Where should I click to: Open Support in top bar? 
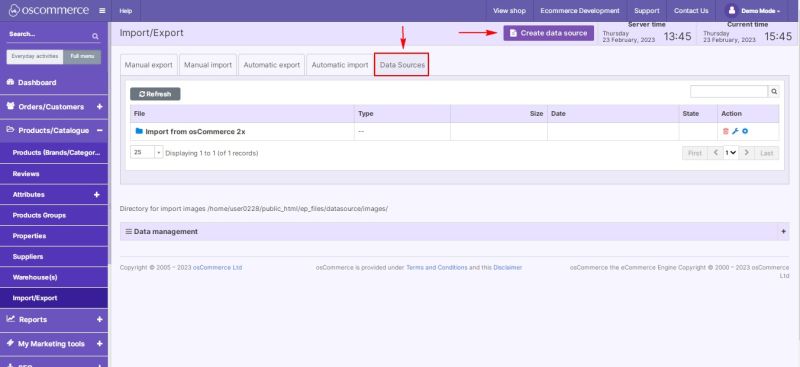646,11
